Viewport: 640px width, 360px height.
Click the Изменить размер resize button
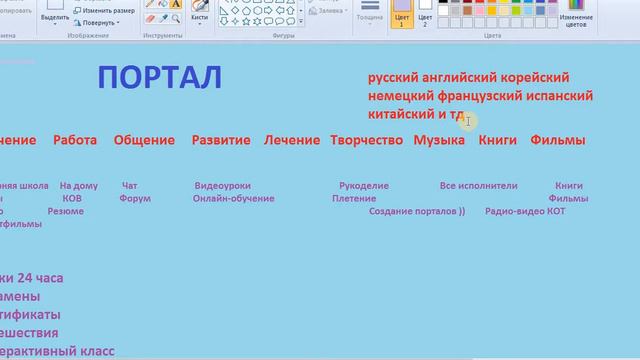104,11
